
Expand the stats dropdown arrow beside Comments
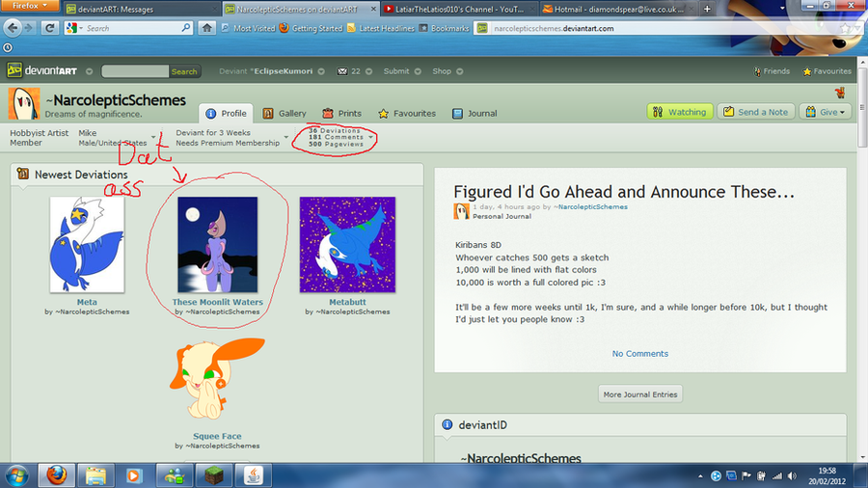pyautogui.click(x=371, y=137)
